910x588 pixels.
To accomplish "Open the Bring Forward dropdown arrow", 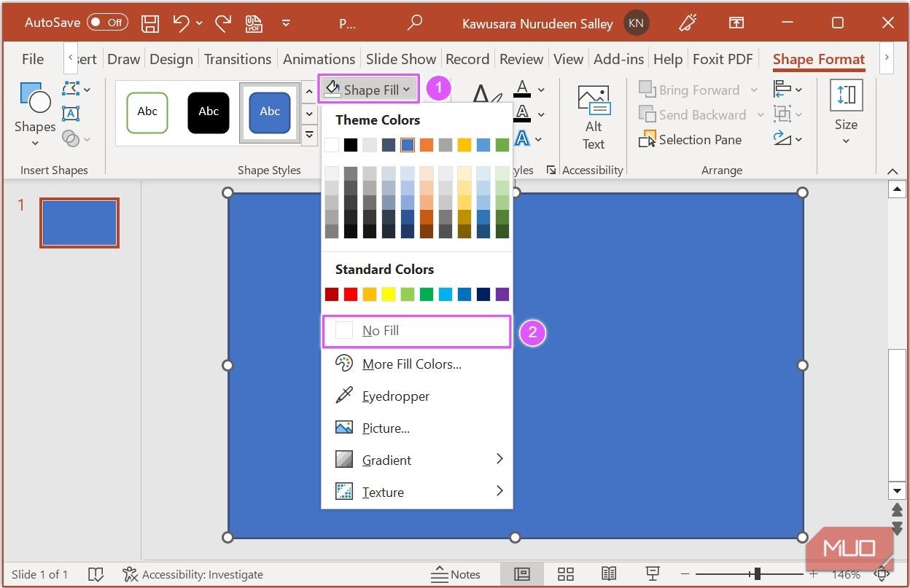I will (755, 90).
